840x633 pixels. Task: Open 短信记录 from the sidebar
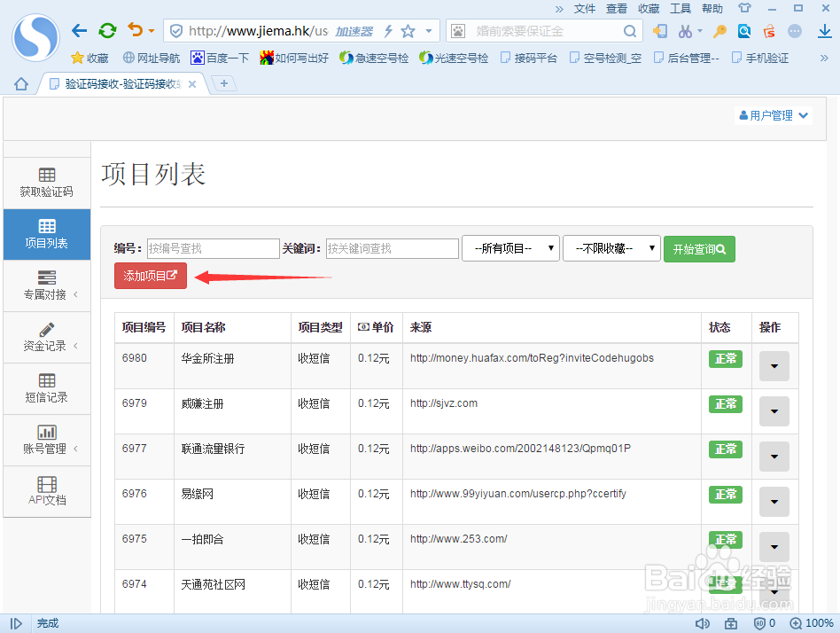[46, 388]
